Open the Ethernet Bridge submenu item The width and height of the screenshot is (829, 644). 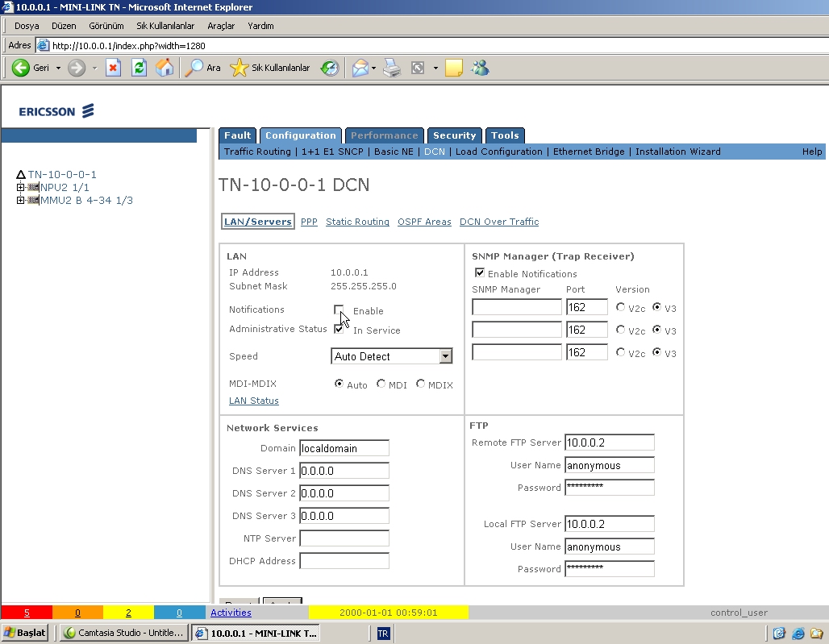pyautogui.click(x=589, y=152)
